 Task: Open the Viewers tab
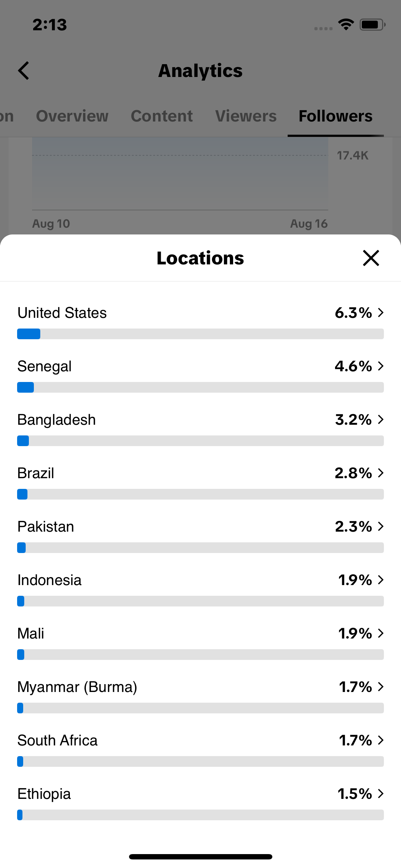tap(246, 116)
